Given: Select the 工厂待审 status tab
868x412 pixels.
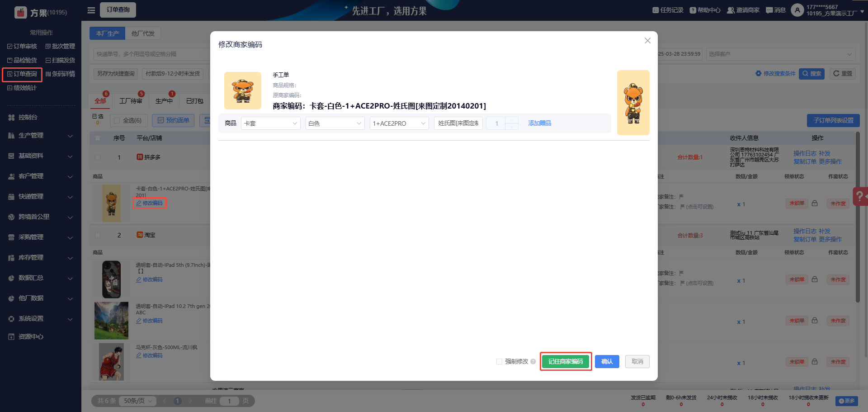Looking at the screenshot, I should click(x=131, y=101).
